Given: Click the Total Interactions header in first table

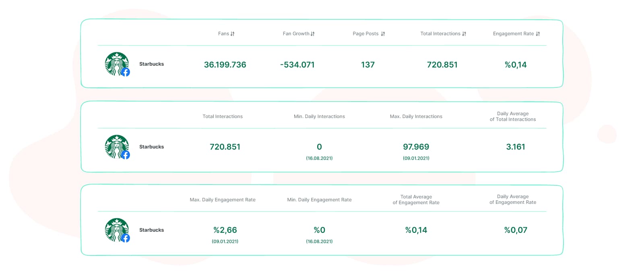Looking at the screenshot, I should pyautogui.click(x=440, y=34).
